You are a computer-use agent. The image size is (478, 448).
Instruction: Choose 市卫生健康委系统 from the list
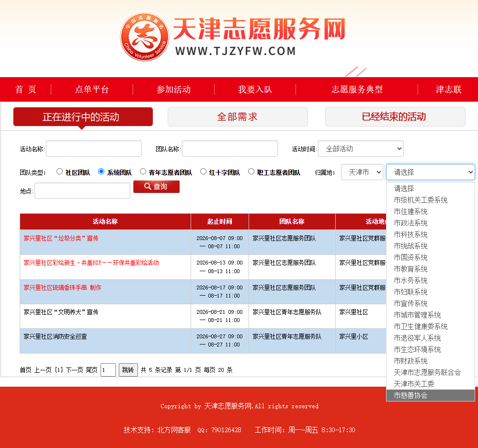point(431,327)
